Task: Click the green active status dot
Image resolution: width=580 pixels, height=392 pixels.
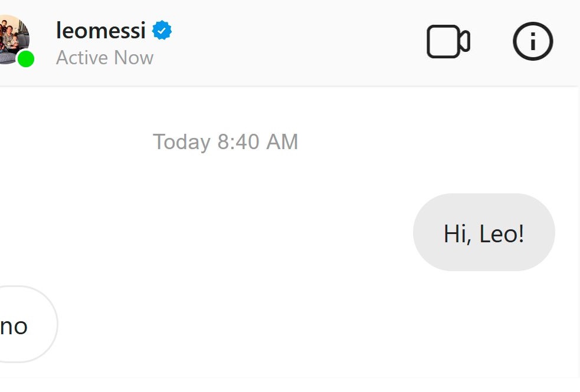Action: coord(25,58)
